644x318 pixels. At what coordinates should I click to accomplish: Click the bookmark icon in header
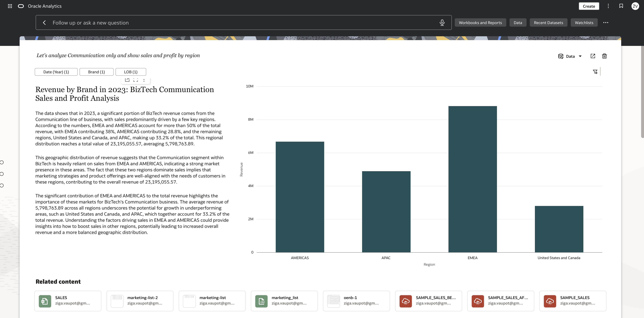pyautogui.click(x=621, y=6)
